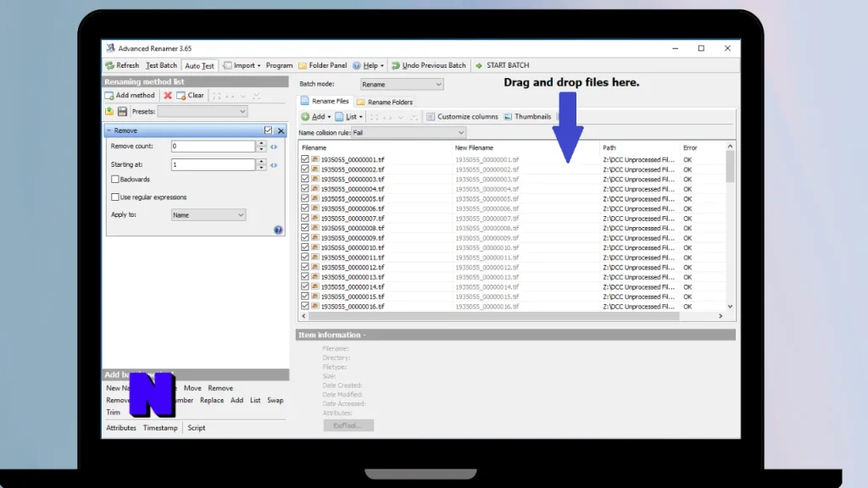Click the load presets icon
This screenshot has width=868, height=488.
pyautogui.click(x=109, y=111)
